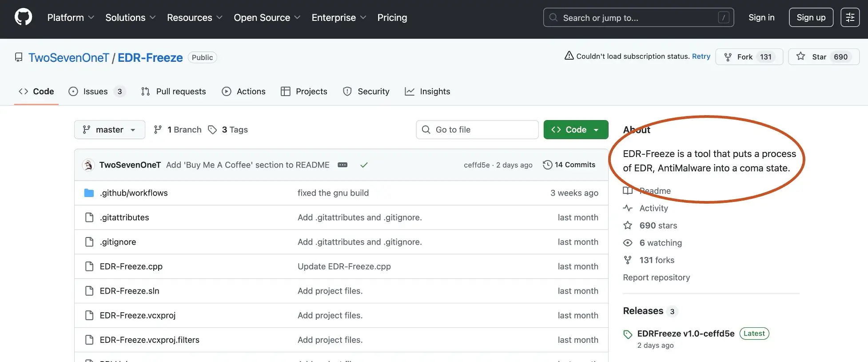Open the green Code dropdown
The image size is (868, 362).
click(576, 129)
